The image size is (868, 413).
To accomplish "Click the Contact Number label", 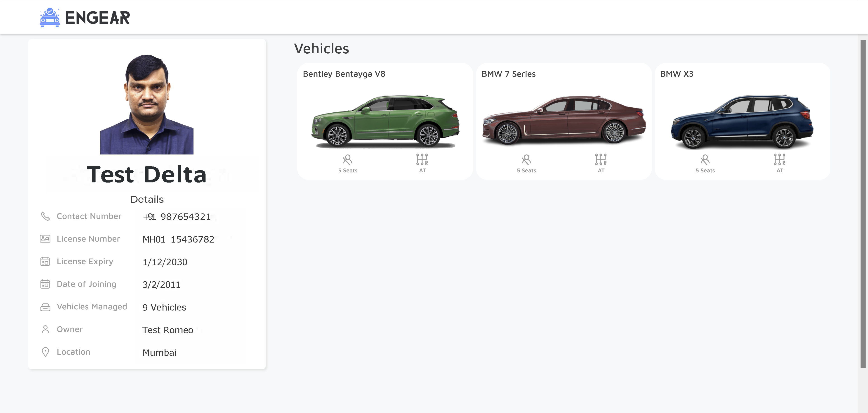I will tap(89, 216).
